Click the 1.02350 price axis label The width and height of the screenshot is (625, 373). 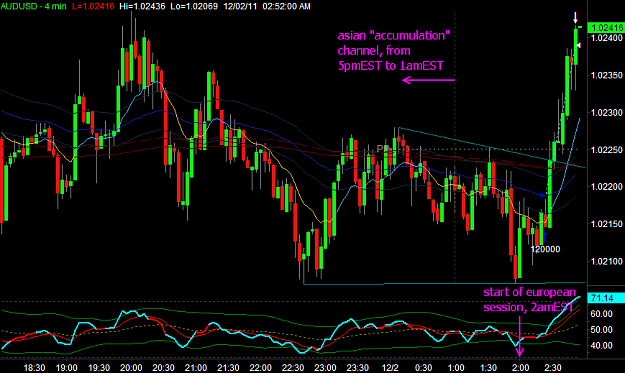607,75
